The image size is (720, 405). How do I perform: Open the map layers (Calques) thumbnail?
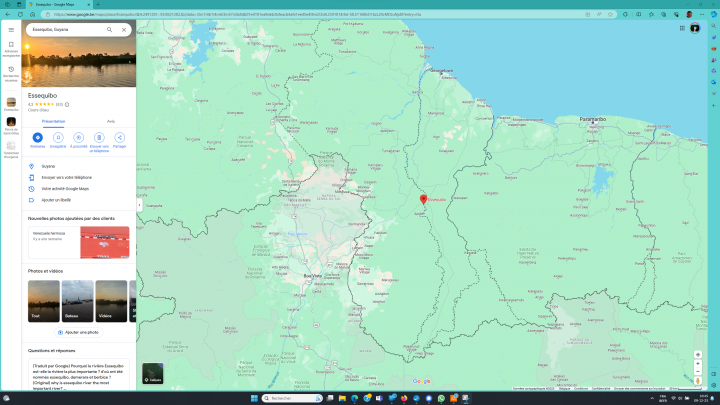pos(152,373)
